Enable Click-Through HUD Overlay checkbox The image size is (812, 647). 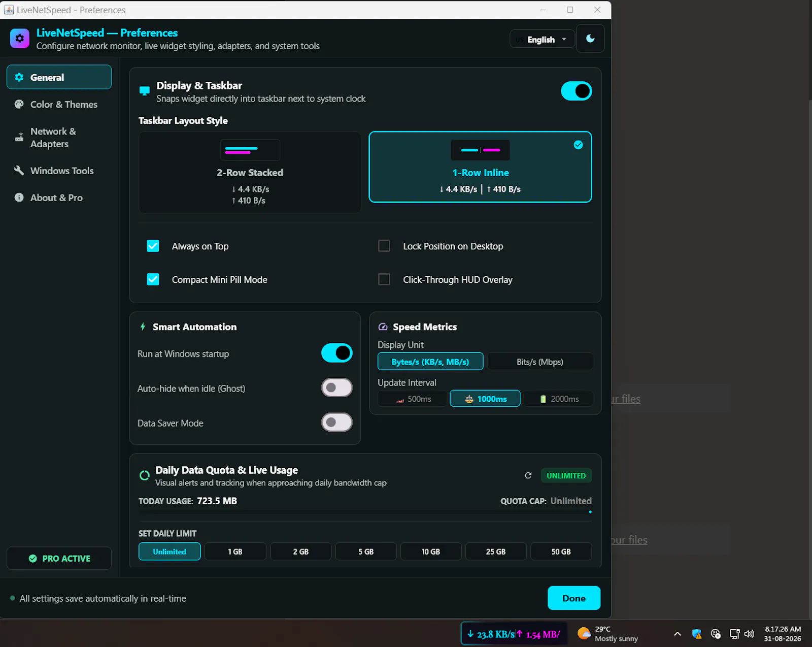point(384,280)
